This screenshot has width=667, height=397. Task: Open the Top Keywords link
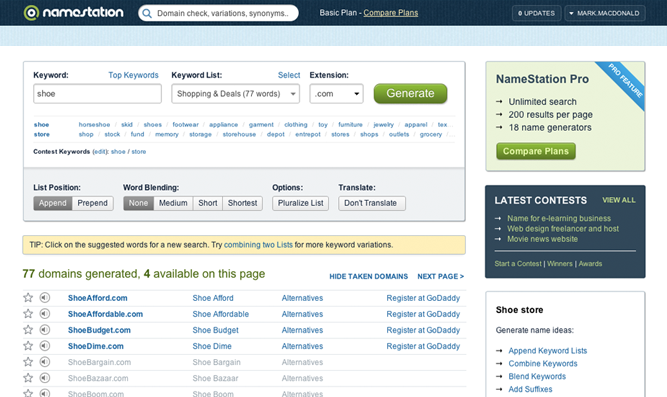133,75
